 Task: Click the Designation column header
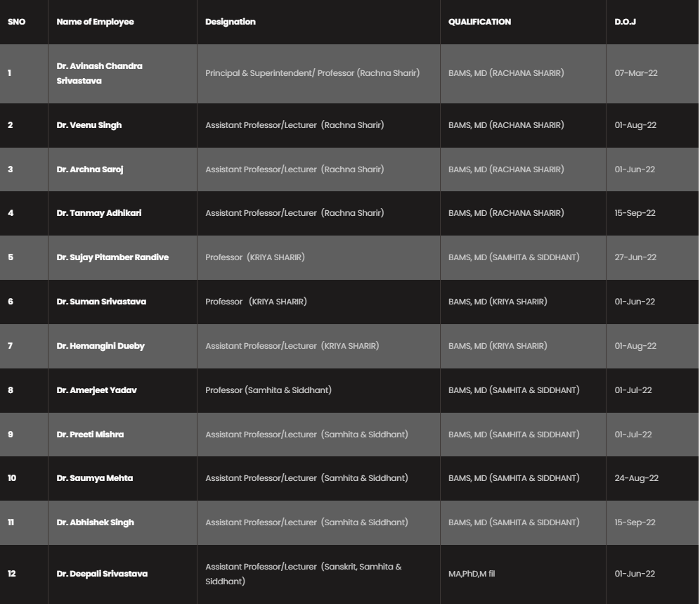231,22
